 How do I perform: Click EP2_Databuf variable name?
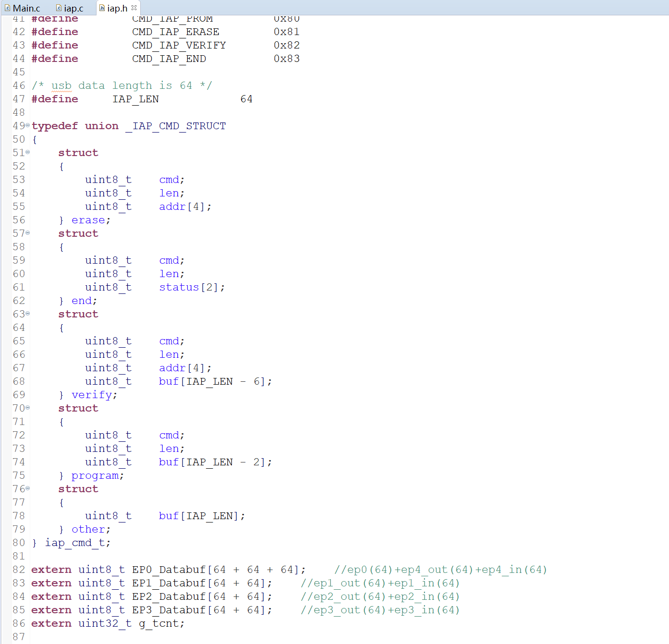click(x=169, y=596)
